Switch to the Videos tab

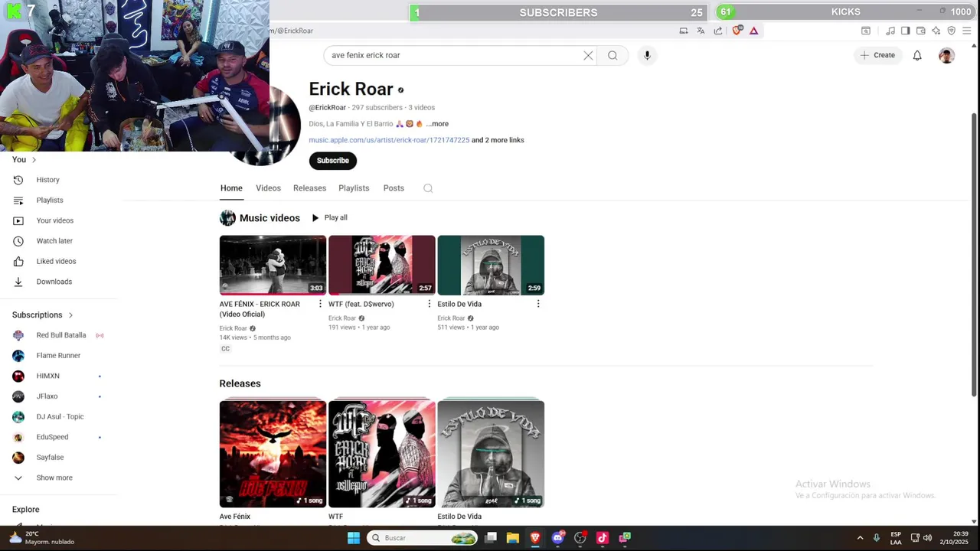(x=268, y=188)
